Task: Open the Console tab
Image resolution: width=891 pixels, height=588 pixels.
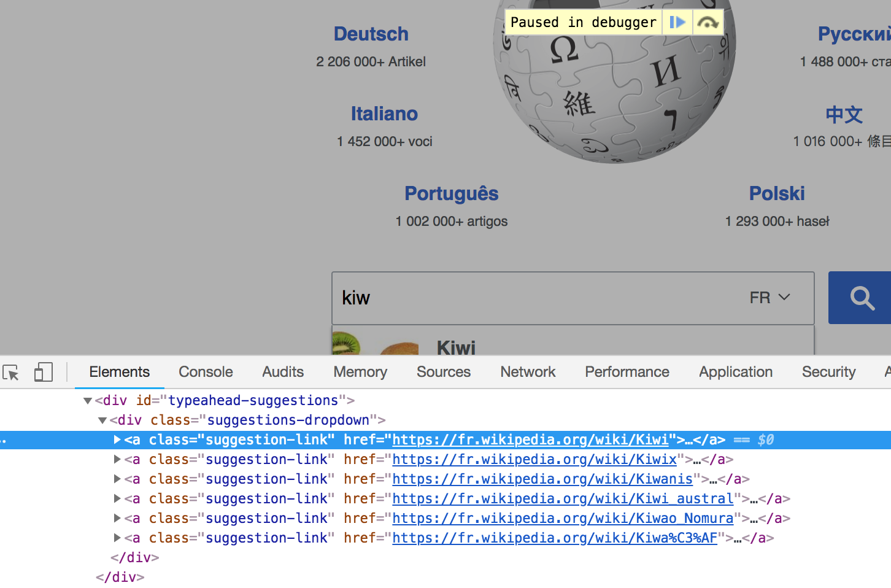Action: pos(206,372)
